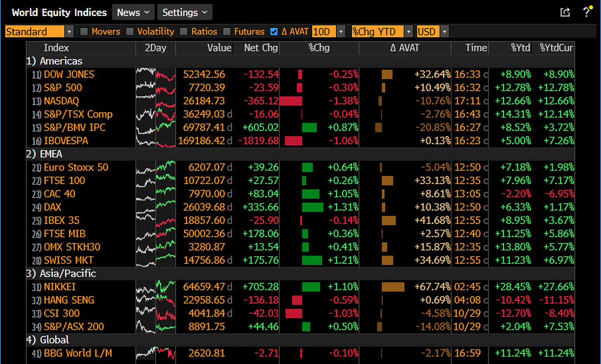Sort by the Δ AVAT column header
Screen dimensions: 601x364
click(x=405, y=48)
